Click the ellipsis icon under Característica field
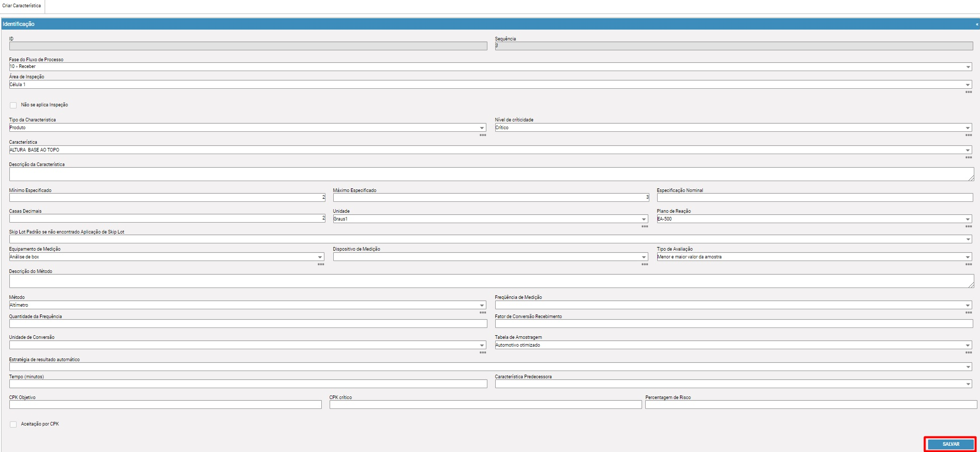This screenshot has width=980, height=452. pyautogui.click(x=969, y=158)
